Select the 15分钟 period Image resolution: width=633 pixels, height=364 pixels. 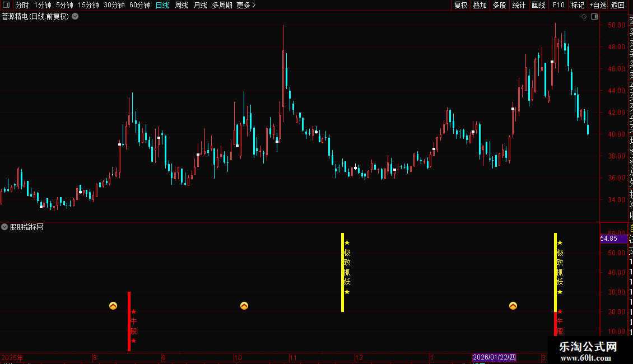tap(89, 5)
